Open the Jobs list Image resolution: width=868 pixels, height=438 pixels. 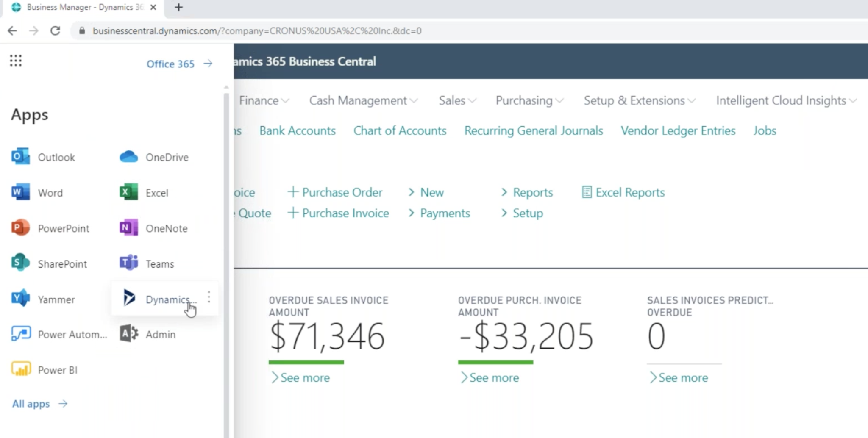tap(765, 130)
